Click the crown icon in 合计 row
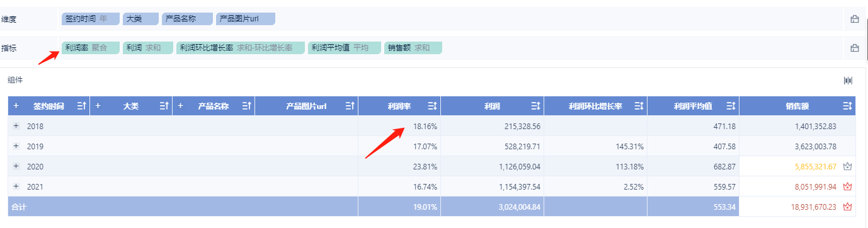This screenshot has width=868, height=228. pyautogui.click(x=847, y=206)
